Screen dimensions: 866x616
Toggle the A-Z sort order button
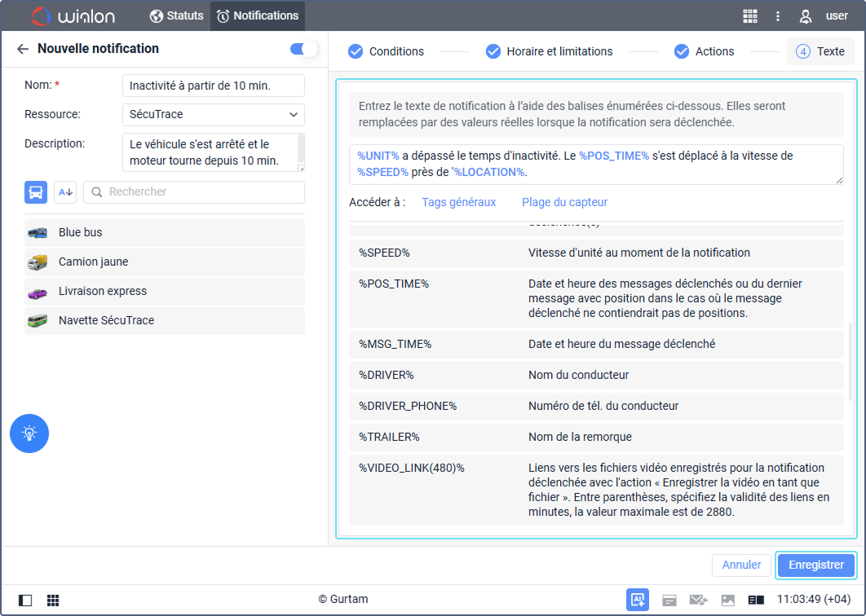65,192
